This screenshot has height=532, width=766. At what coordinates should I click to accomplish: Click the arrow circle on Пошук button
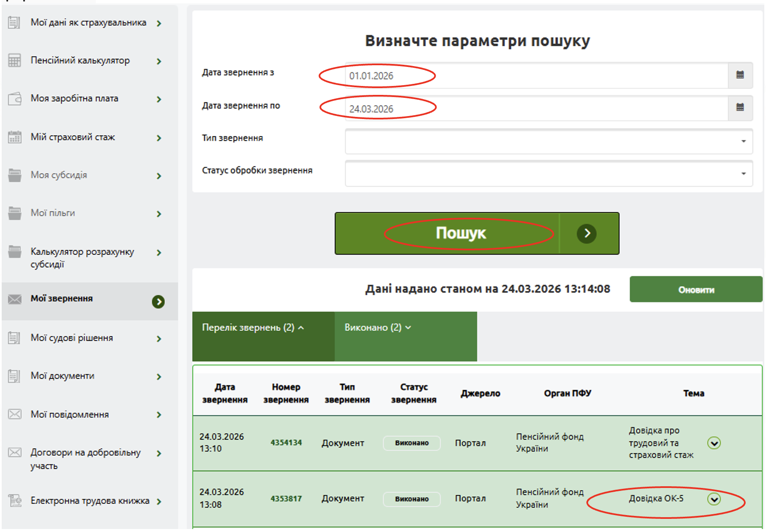click(586, 233)
